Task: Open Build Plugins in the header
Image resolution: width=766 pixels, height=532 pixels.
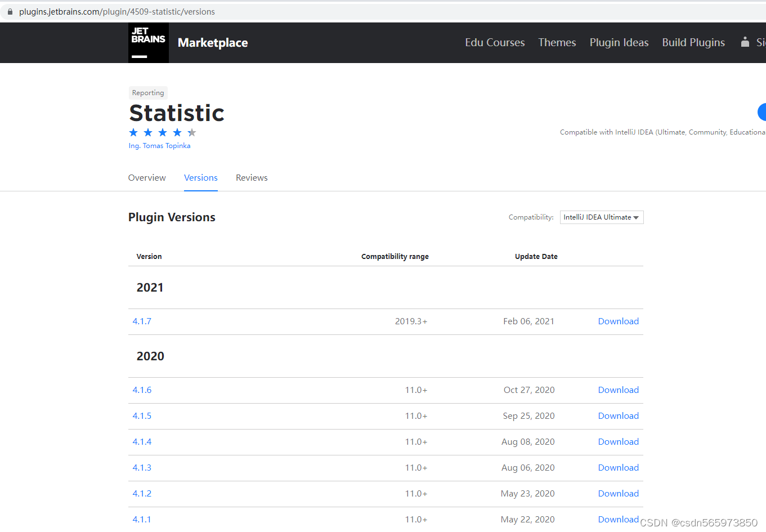Action: [693, 43]
